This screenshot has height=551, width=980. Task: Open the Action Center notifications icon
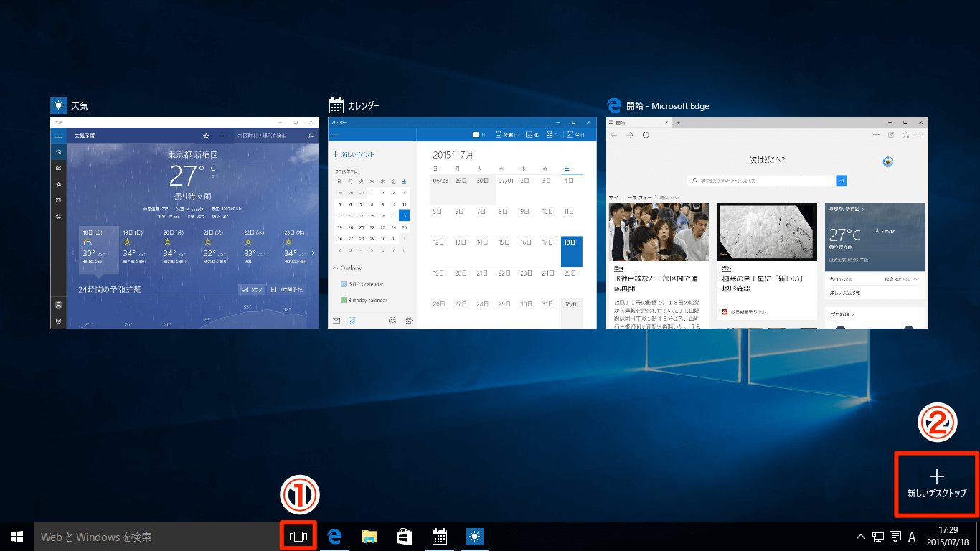tap(895, 537)
